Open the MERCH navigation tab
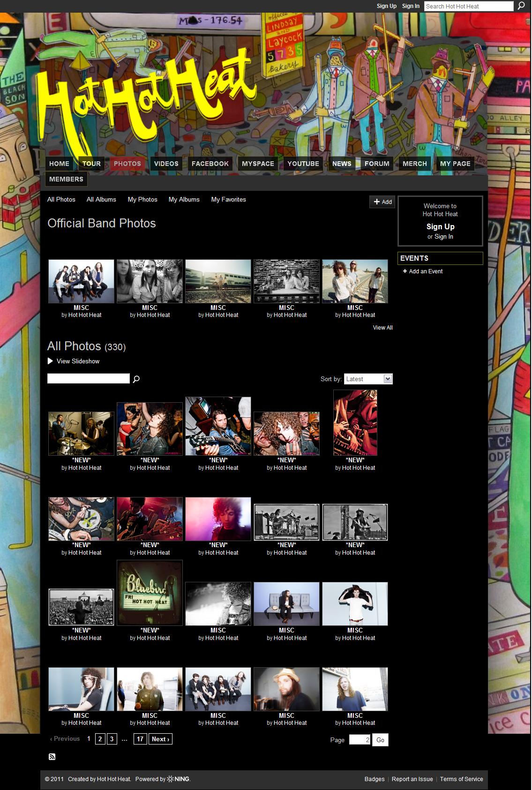This screenshot has height=790, width=532. click(x=414, y=164)
